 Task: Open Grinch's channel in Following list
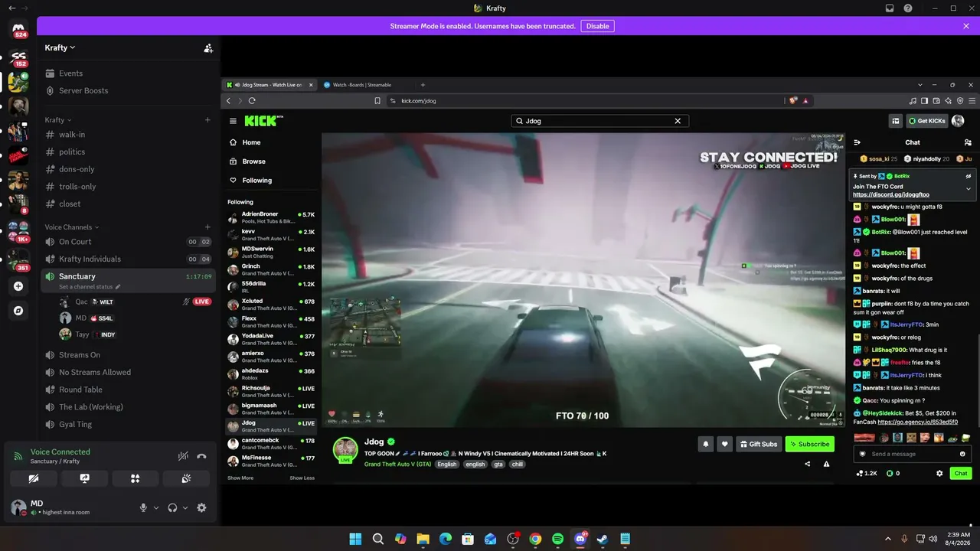[271, 269]
